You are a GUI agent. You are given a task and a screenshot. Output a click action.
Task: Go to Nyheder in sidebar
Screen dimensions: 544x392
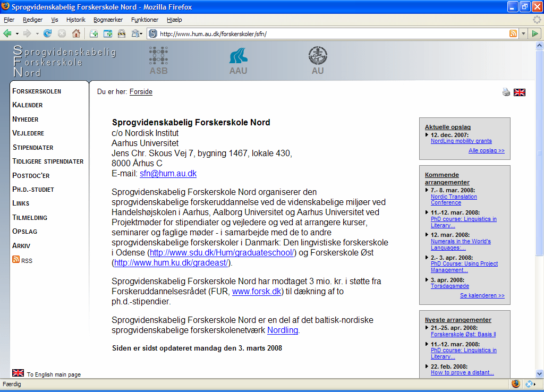pyautogui.click(x=25, y=119)
